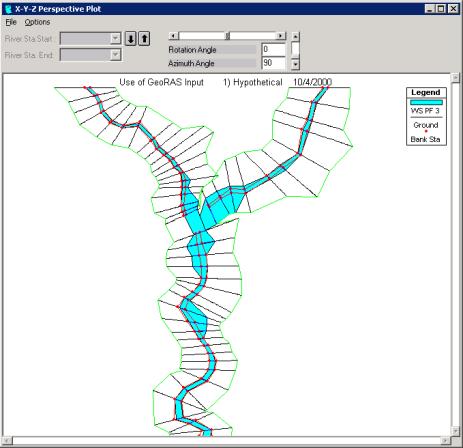Screen dimensions: 463x448
Task: Click the downstream (down arrow) station button
Action: pyautogui.click(x=131, y=39)
